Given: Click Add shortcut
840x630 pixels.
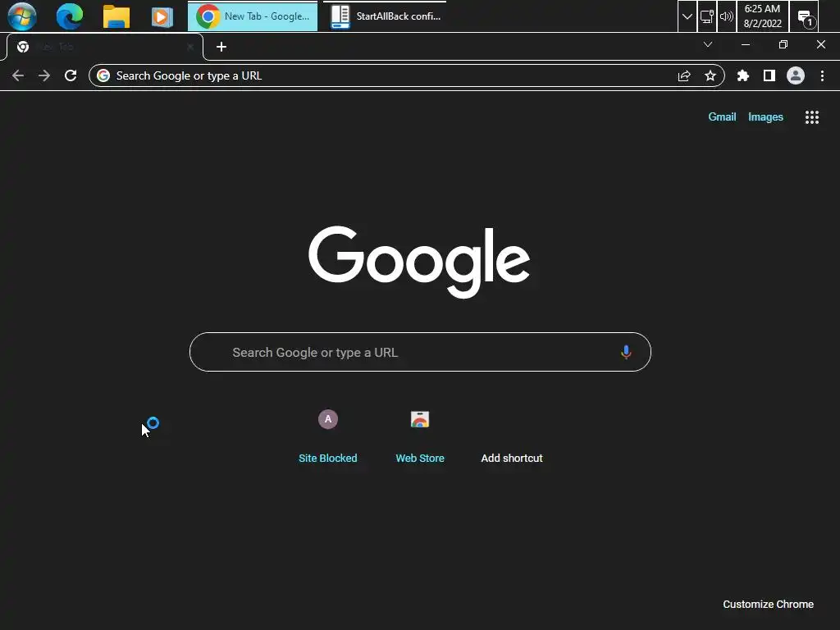Looking at the screenshot, I should 512,458.
